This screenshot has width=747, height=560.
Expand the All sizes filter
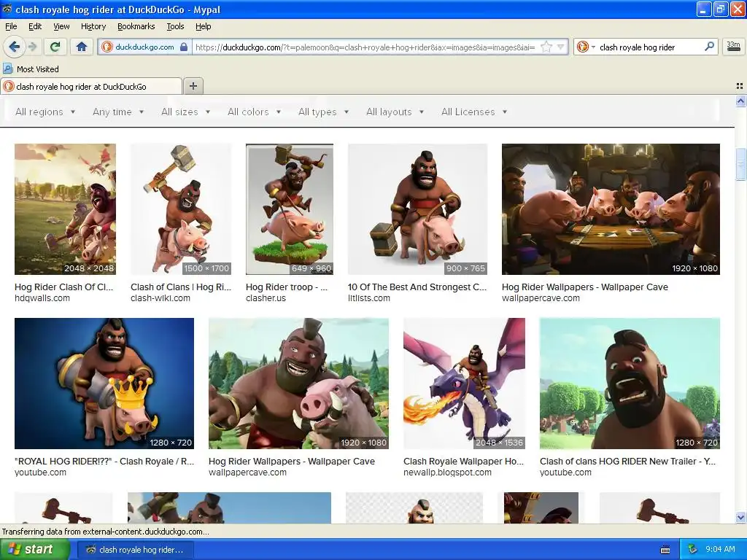pos(186,112)
